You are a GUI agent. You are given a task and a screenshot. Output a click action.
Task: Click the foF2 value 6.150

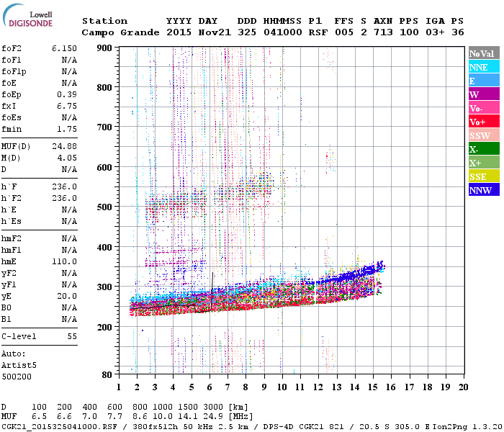64,48
